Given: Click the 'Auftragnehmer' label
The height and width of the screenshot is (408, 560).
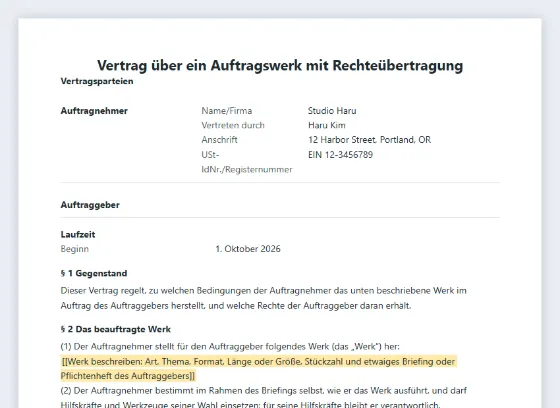Looking at the screenshot, I should click(94, 111).
